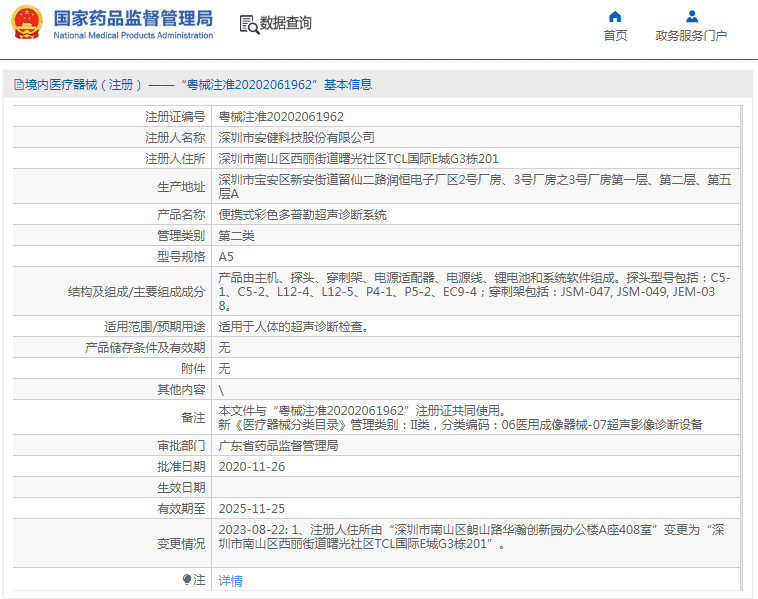Select the 无 value in 附件 row

(224, 369)
